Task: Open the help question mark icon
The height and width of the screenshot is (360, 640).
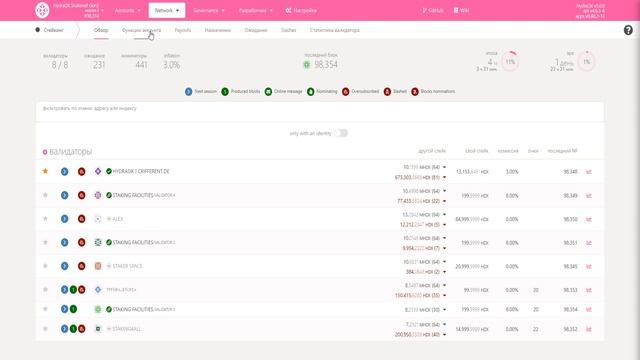Action: 628,30
